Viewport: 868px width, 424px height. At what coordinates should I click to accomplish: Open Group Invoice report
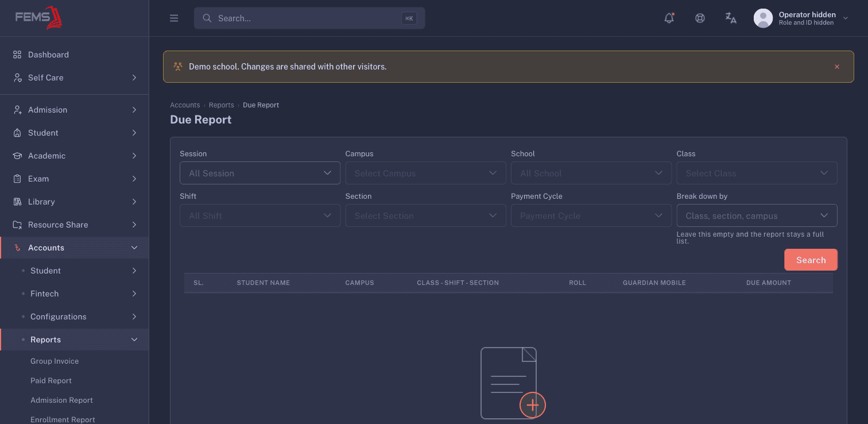55,361
